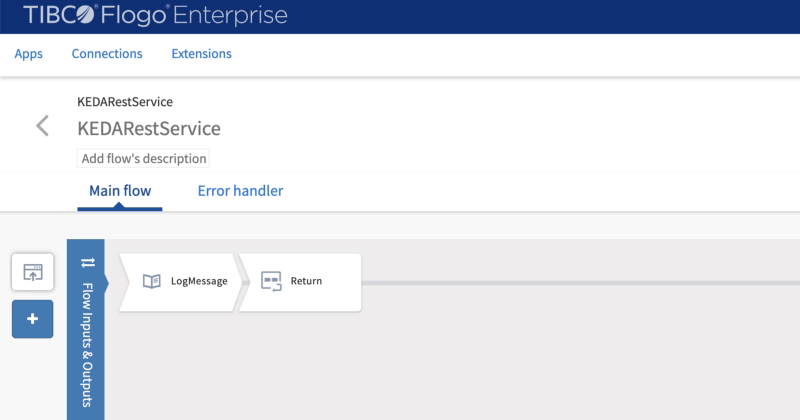Go to the Connections page

coord(107,54)
